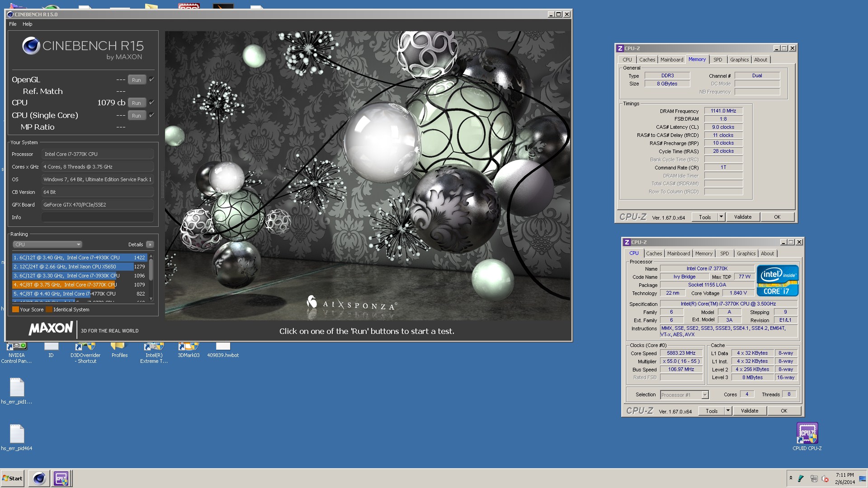This screenshot has height=488, width=868.
Task: Switch to CPU tab in Memory window
Action: 627,60
